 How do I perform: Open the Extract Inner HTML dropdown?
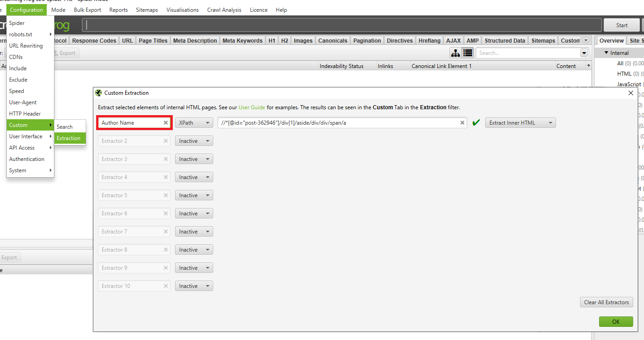[520, 123]
